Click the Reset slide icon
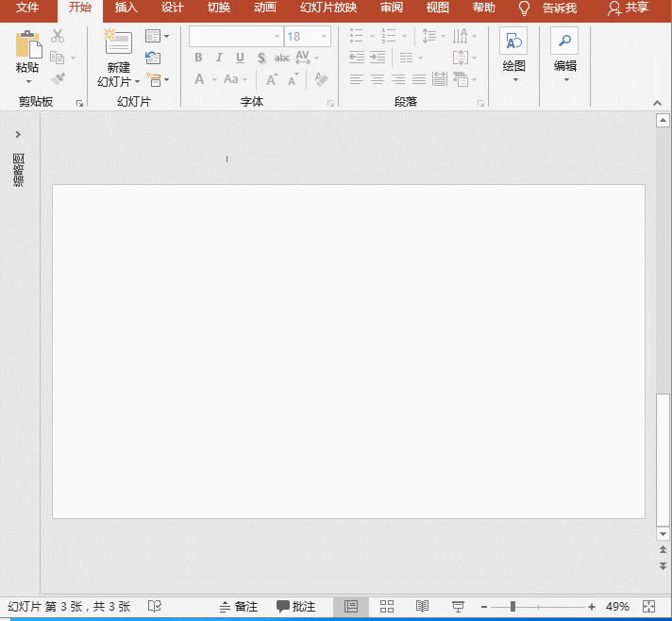Viewport: 672px width, 621px height. (x=153, y=58)
